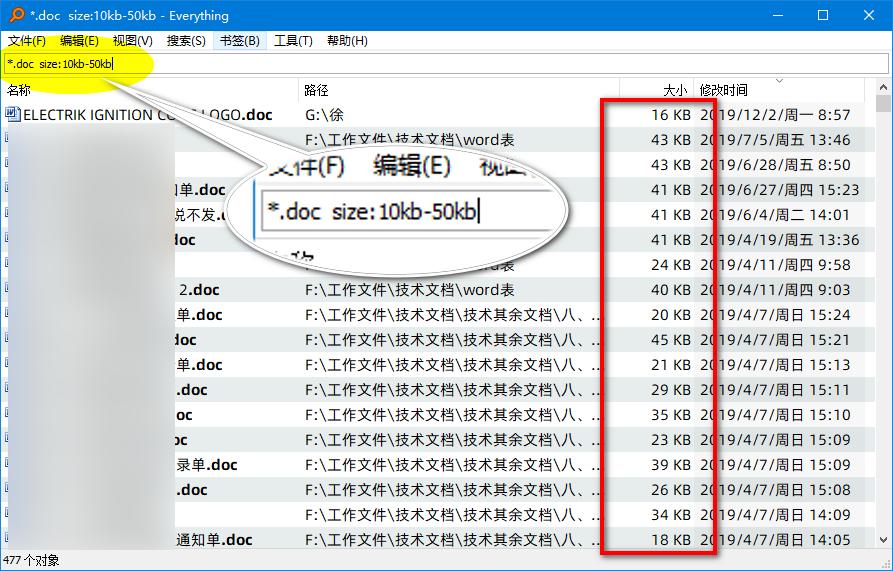Click the date 2019/6/28/周五 8:50
The width and height of the screenshot is (893, 571).
(x=775, y=165)
